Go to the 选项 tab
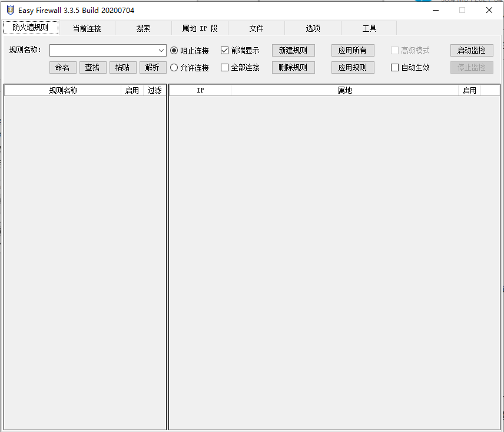 313,28
